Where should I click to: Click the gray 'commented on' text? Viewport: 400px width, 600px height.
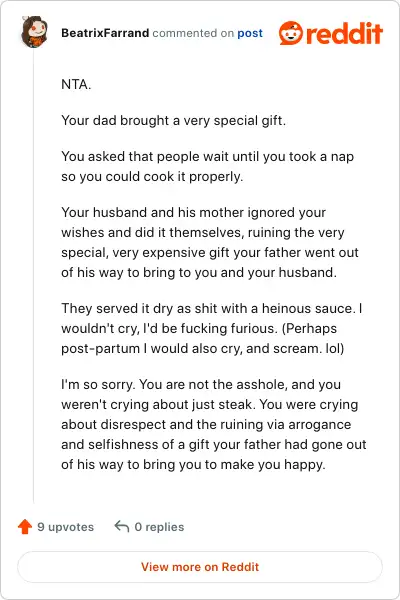coord(193,33)
